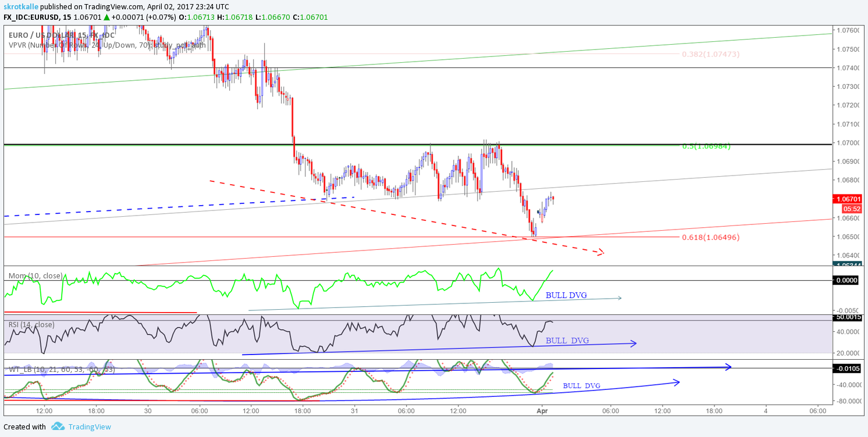Click the C:1.06701 close price value
Screen dimensions: 868x437
coord(310,17)
